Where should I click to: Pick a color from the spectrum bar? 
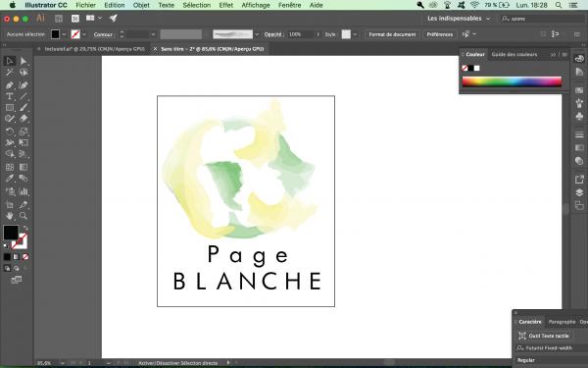(x=512, y=81)
